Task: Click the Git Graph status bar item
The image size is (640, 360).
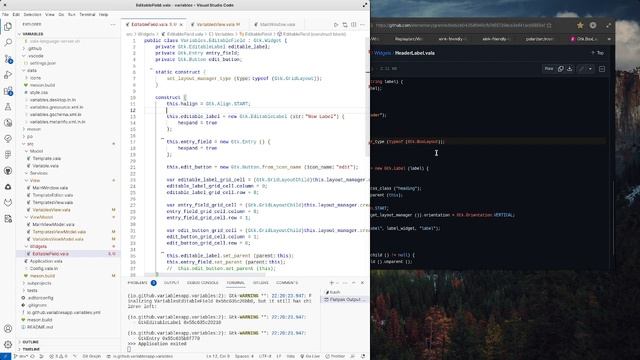Action: pyautogui.click(x=91, y=356)
